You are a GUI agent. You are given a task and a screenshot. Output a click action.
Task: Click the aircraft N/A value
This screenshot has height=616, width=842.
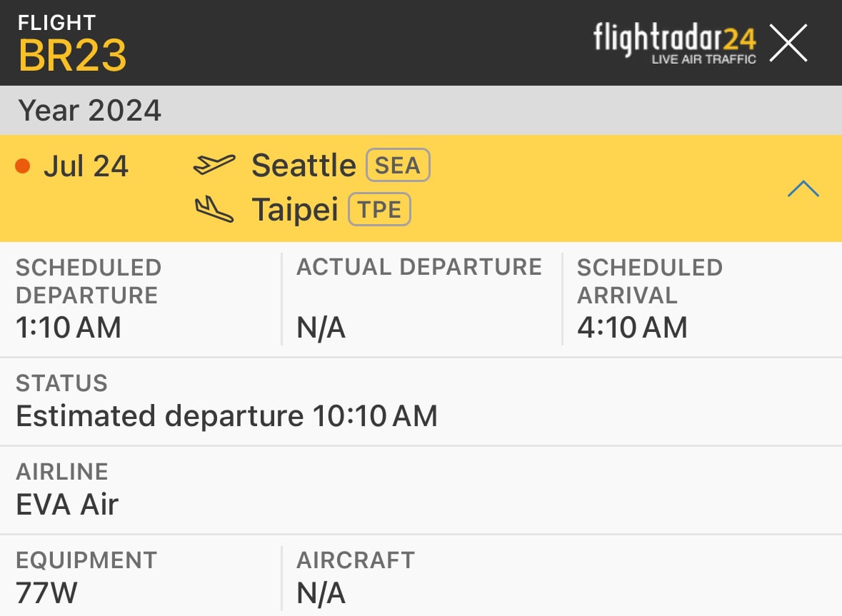tap(321, 593)
